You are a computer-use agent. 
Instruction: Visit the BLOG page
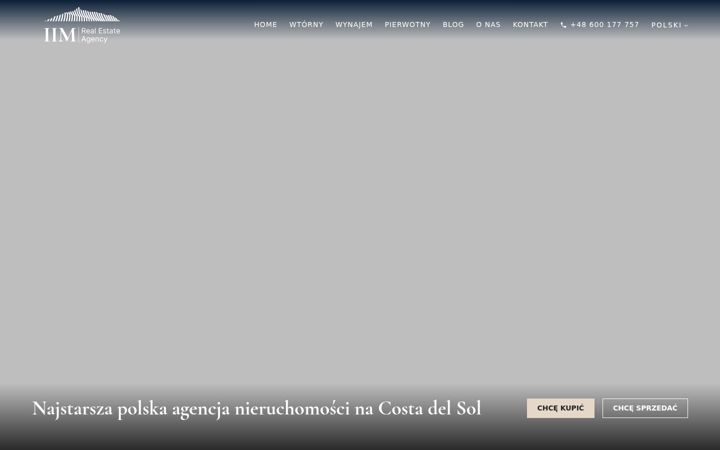point(453,25)
